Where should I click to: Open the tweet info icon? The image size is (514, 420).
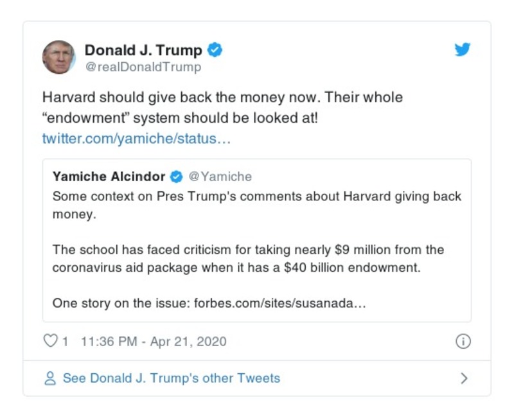463,342
